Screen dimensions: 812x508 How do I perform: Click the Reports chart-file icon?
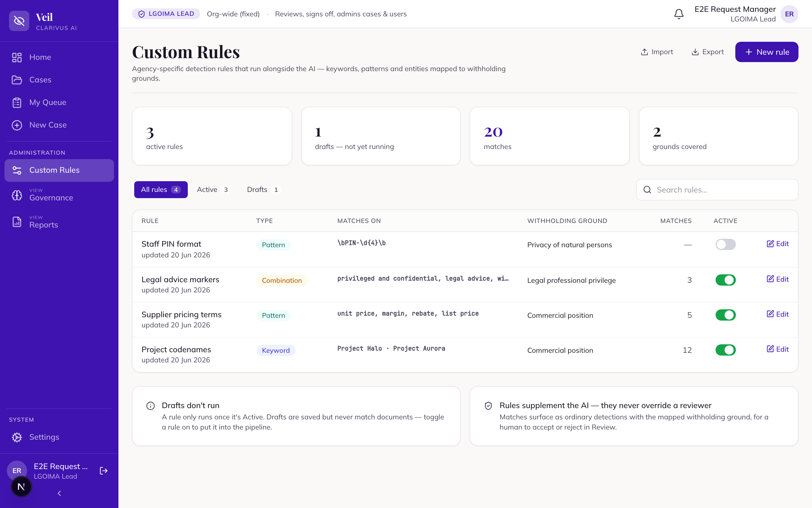pos(17,222)
